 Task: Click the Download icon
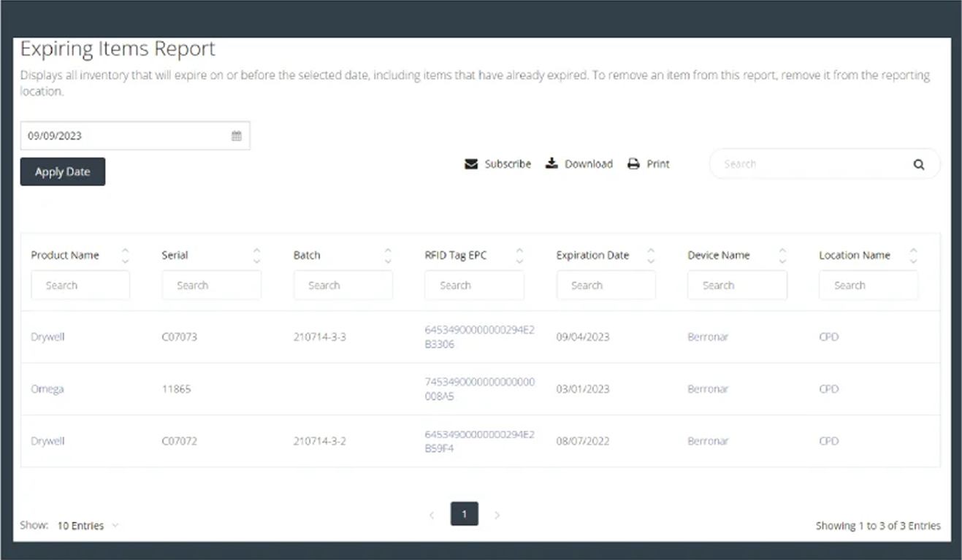click(x=551, y=164)
